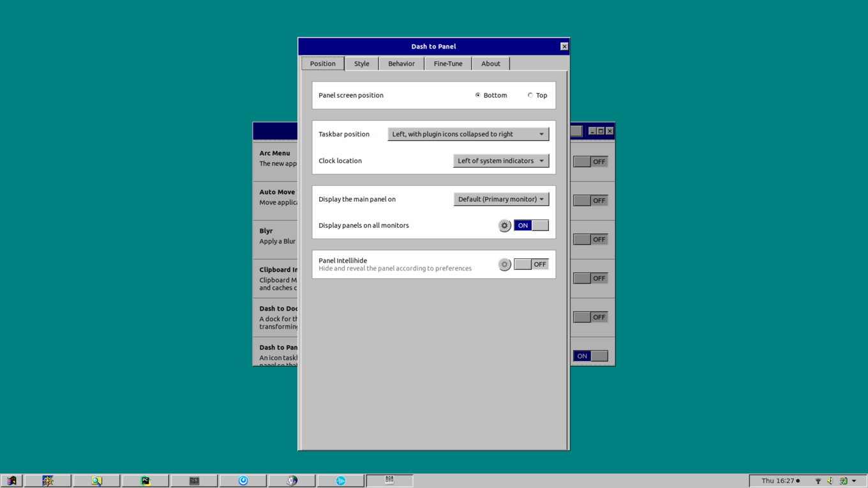Switch to the Style tab
The height and width of the screenshot is (488, 868).
(x=362, y=63)
